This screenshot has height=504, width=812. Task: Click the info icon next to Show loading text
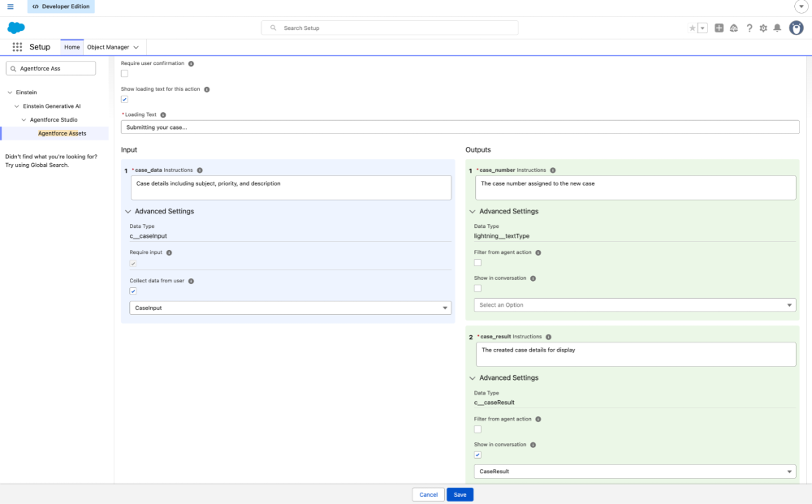click(x=206, y=89)
